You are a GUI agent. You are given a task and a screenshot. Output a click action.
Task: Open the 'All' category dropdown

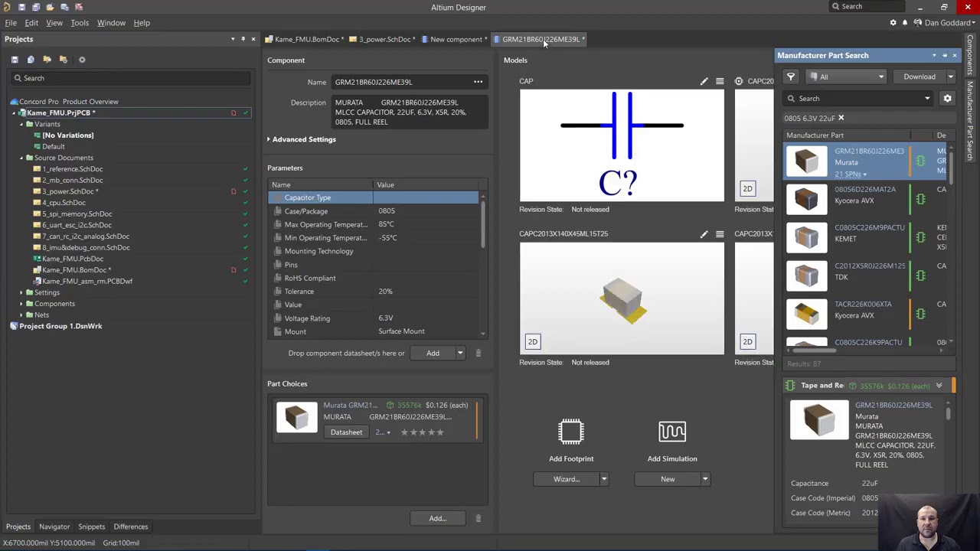[850, 77]
